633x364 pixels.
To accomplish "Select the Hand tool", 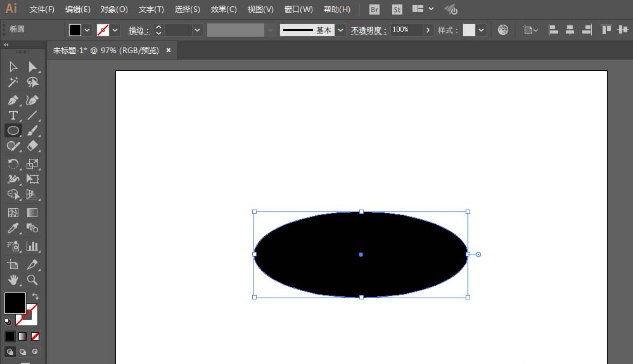I will click(13, 279).
